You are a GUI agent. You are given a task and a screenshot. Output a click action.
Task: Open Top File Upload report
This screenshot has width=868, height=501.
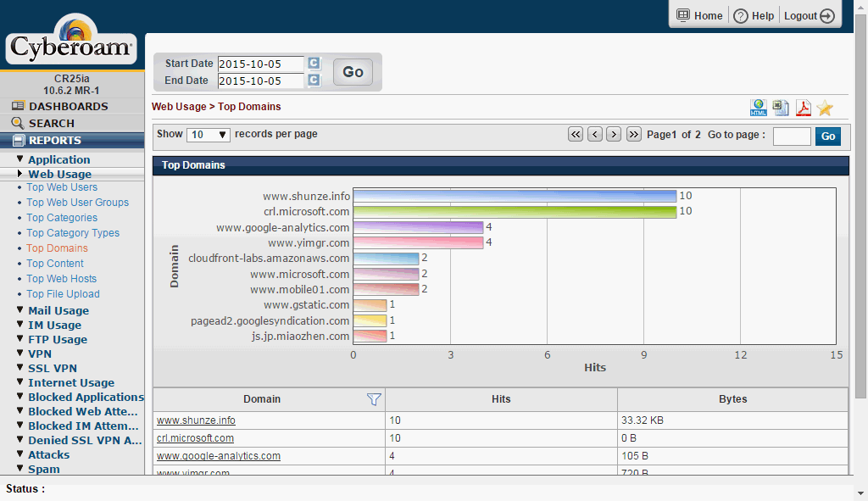pyautogui.click(x=63, y=294)
